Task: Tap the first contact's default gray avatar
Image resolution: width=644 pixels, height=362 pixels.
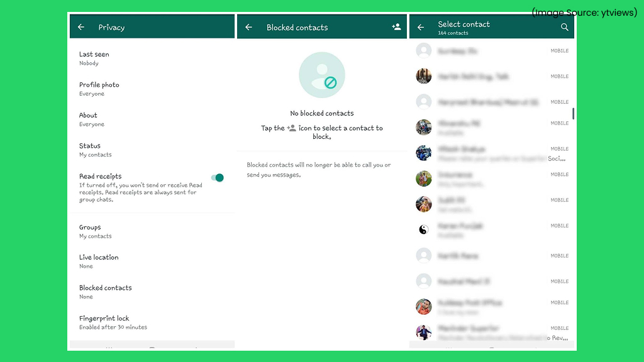Action: coord(424,51)
